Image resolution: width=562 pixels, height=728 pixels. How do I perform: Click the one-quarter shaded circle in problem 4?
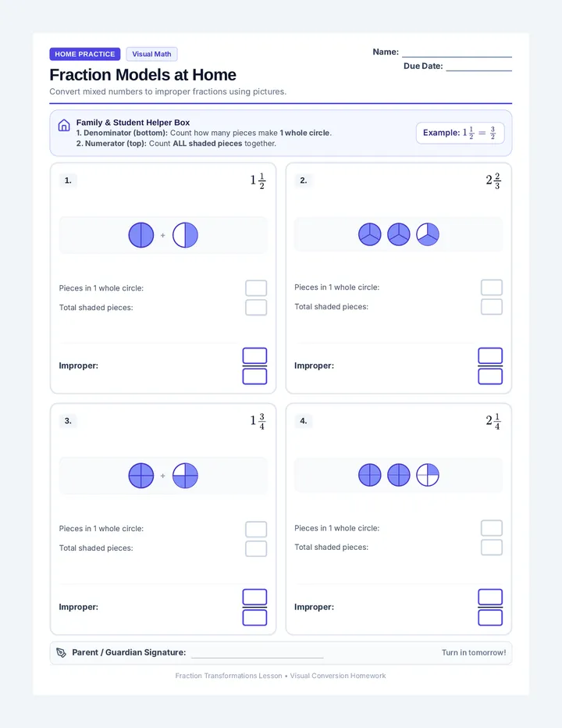click(x=428, y=475)
